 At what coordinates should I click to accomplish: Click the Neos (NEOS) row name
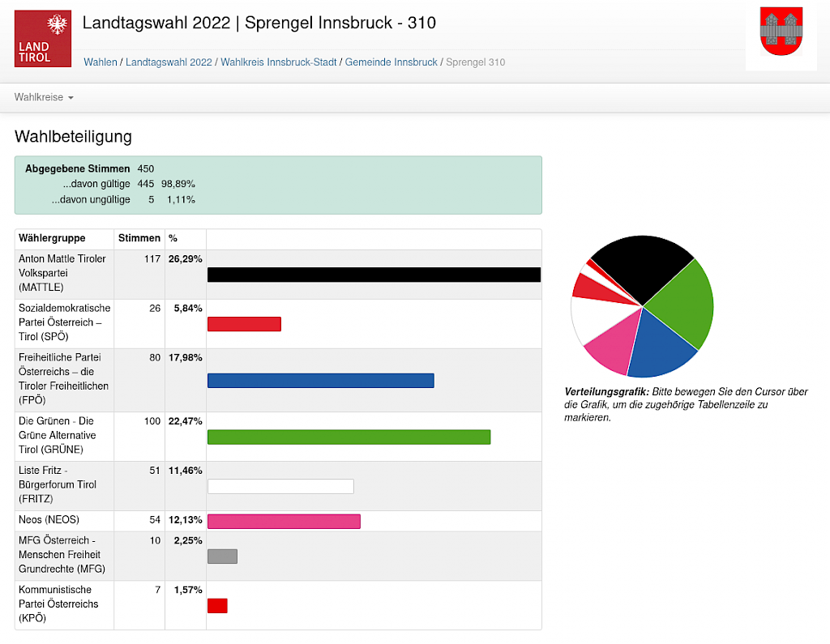point(49,519)
